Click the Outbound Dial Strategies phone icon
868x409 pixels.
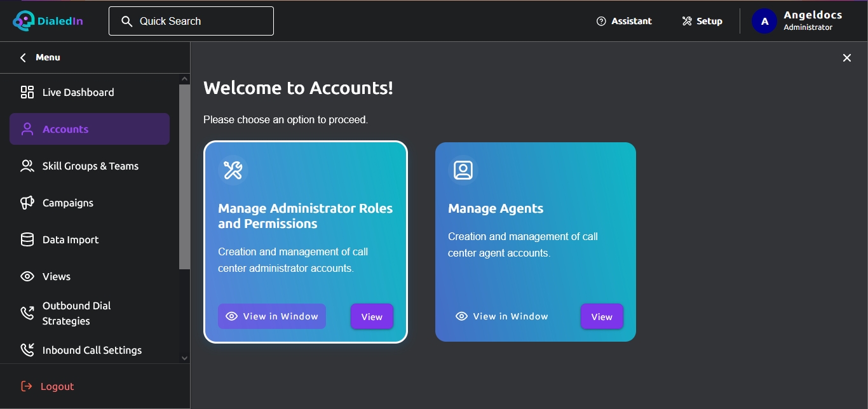pos(27,313)
